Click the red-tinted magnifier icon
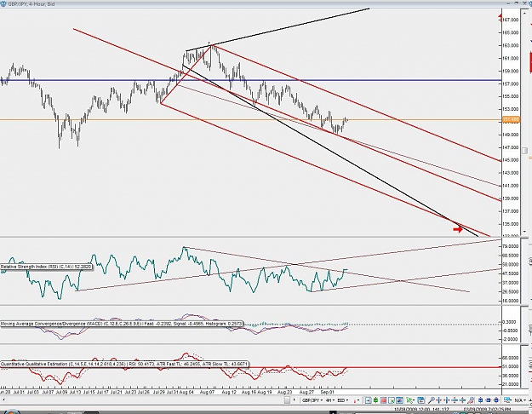 coord(471,400)
